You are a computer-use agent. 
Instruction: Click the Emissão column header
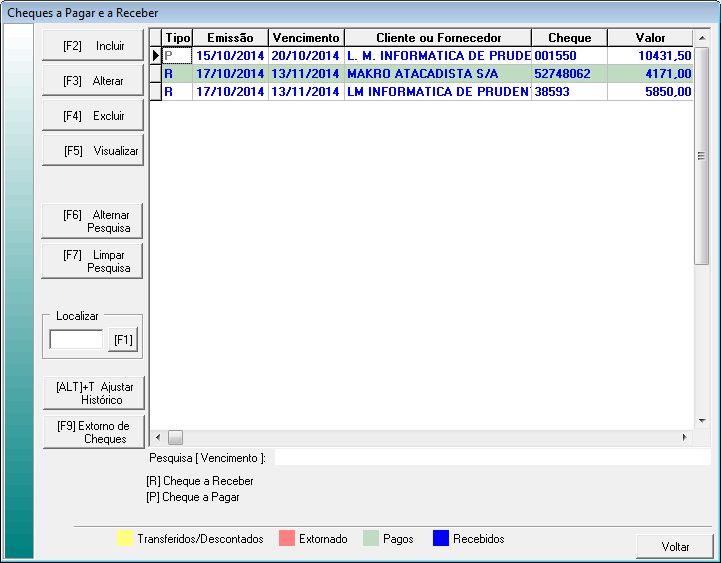[x=230, y=38]
